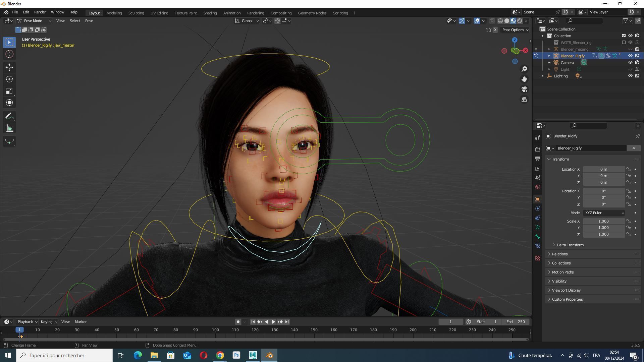Click the pan view hand icon
This screenshot has width=644, height=362.
[524, 79]
